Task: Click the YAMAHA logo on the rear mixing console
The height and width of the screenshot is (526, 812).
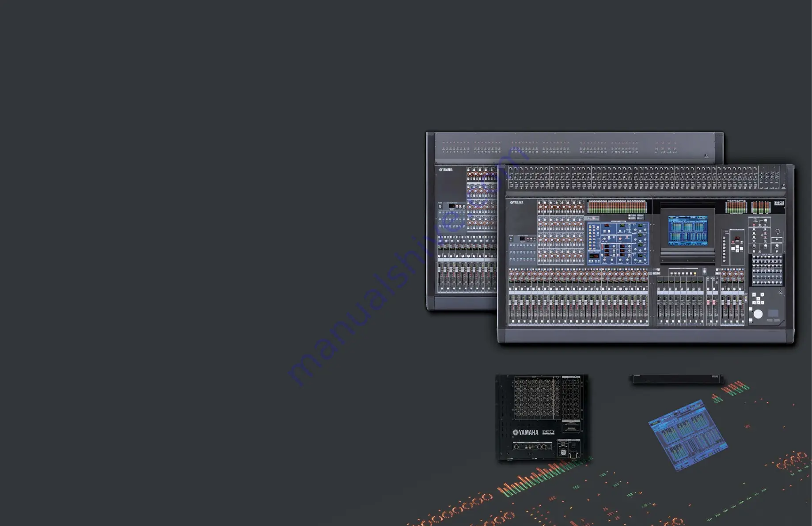Action: click(445, 170)
